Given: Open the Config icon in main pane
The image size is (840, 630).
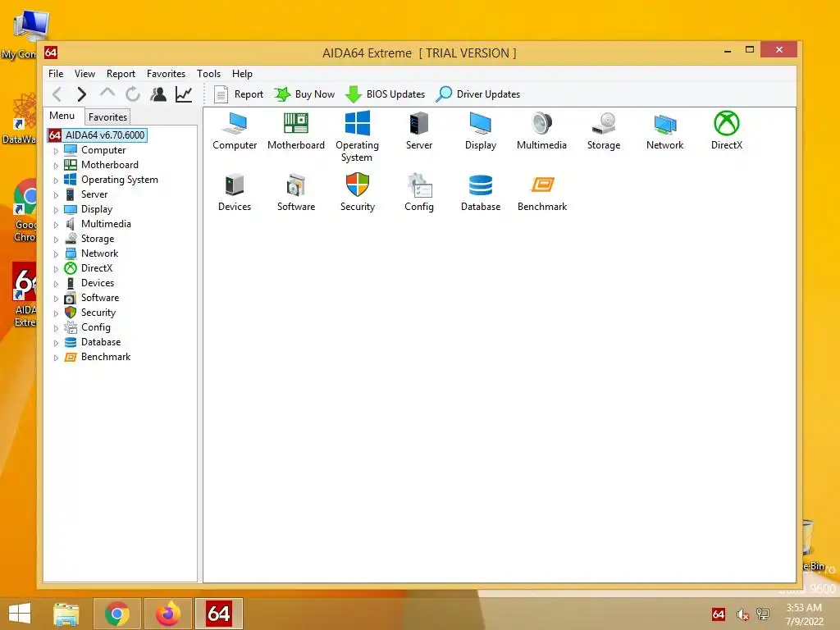Looking at the screenshot, I should pyautogui.click(x=419, y=192).
